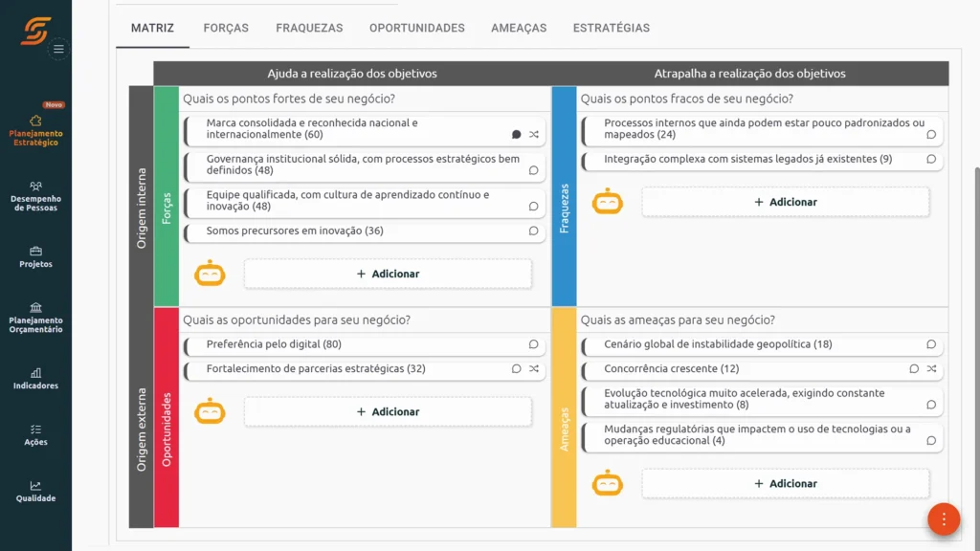The height and width of the screenshot is (551, 980).
Task: Select 'Somos precursores em inovação (36)'
Action: pos(295,231)
